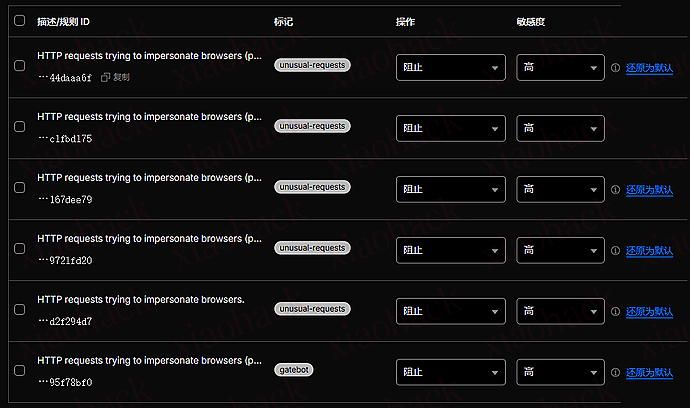
Task: Click info icon in rule 44daaa6f row
Action: (616, 68)
